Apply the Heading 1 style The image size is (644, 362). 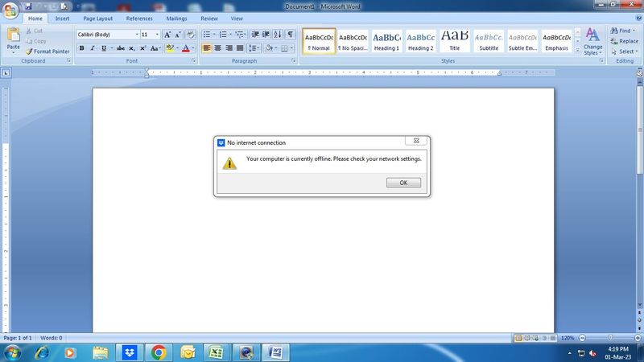[386, 41]
